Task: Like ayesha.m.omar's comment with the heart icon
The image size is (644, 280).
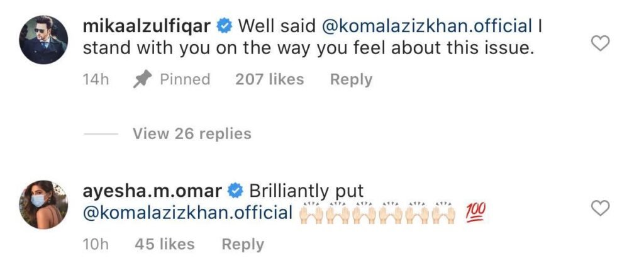Action: point(602,208)
